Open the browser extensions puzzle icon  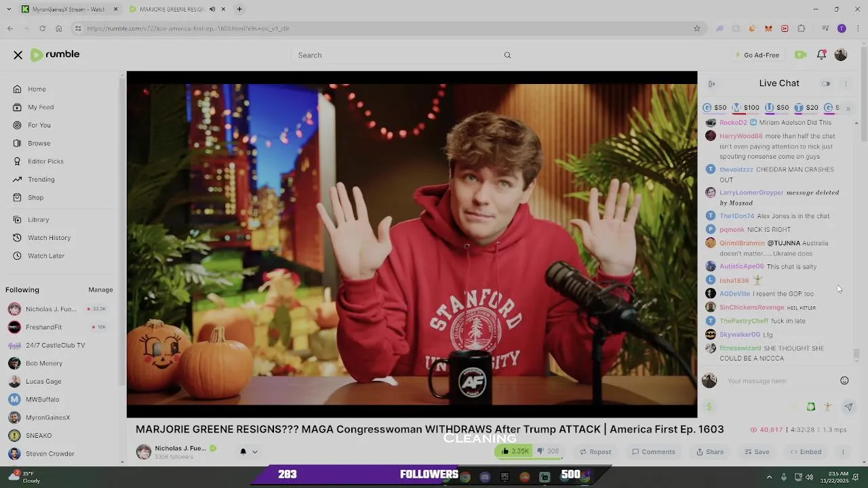coord(801,28)
